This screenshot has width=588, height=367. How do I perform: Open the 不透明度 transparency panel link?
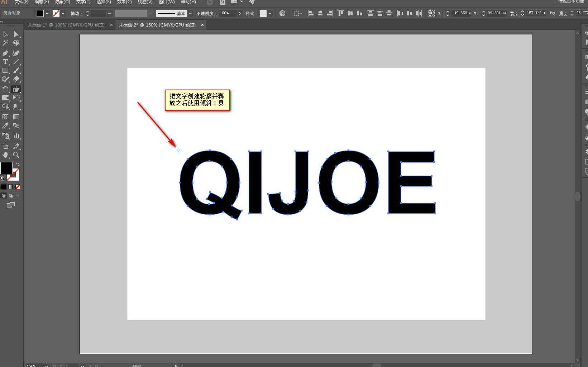[206, 14]
